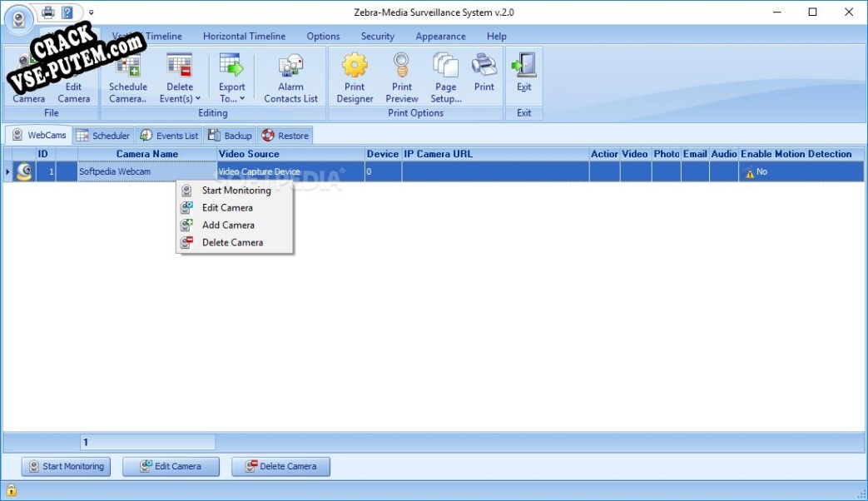Open Schedule Camera from the ribbon
This screenshot has width=868, height=501.
(128, 77)
